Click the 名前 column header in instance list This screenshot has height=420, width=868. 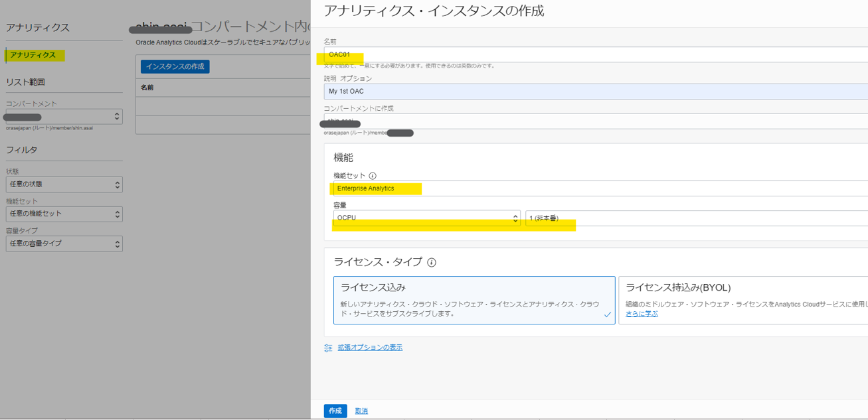pos(149,88)
